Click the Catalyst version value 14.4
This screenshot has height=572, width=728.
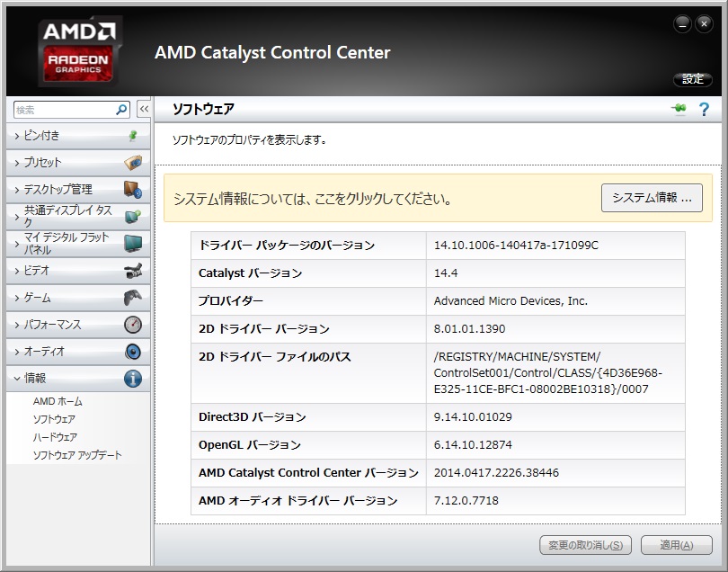(x=446, y=273)
